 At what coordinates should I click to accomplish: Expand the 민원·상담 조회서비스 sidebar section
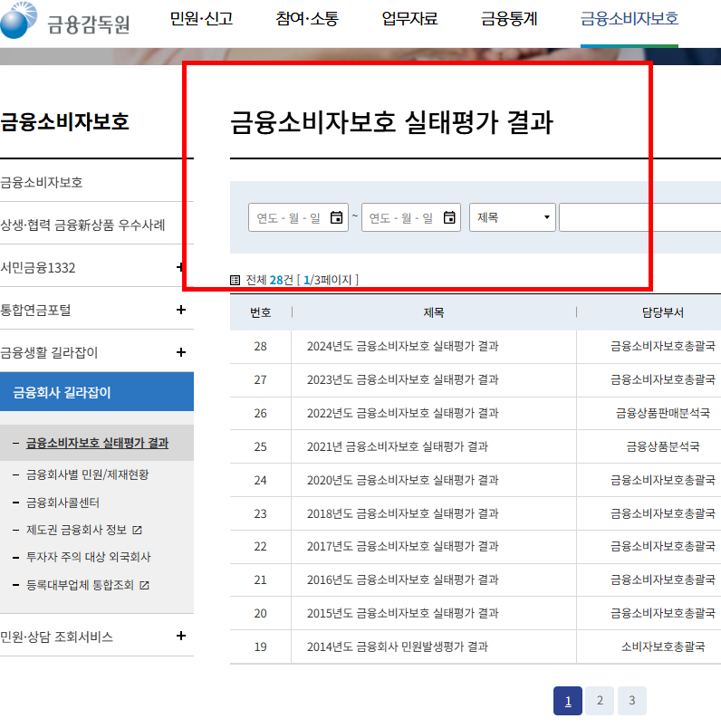tap(181, 636)
